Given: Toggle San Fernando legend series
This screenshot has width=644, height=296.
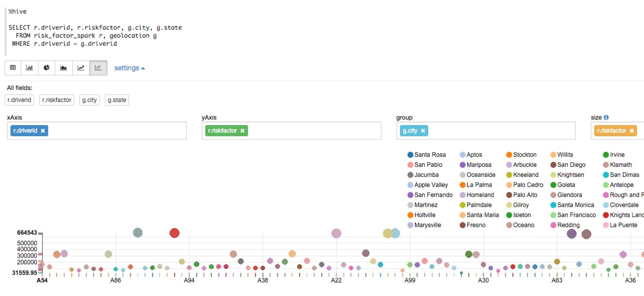Looking at the screenshot, I should [x=430, y=195].
